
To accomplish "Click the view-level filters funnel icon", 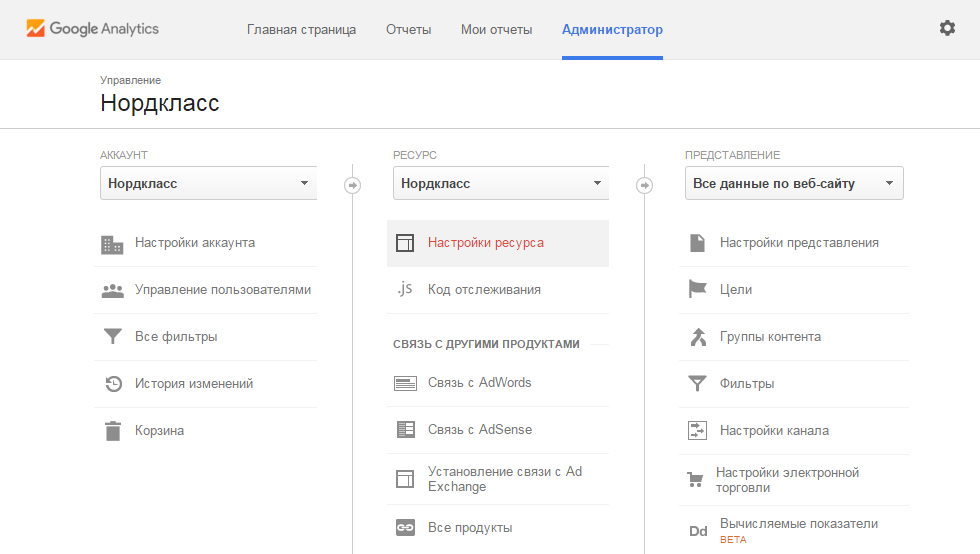I will (x=698, y=383).
